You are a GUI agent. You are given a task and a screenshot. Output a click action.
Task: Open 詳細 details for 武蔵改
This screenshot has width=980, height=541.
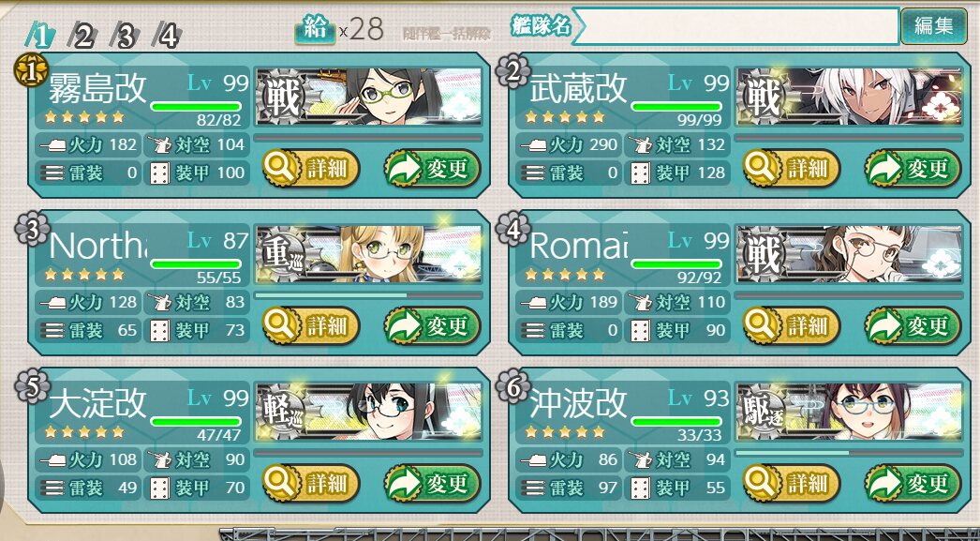[792, 168]
